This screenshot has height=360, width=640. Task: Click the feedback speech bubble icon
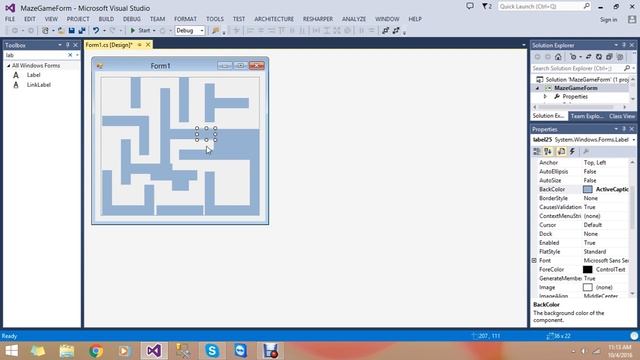coord(470,6)
